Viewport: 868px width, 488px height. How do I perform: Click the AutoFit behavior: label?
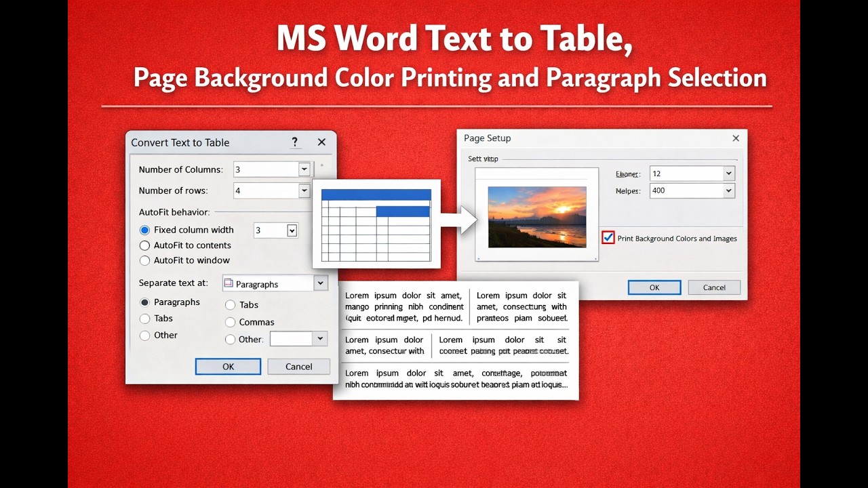pos(174,212)
